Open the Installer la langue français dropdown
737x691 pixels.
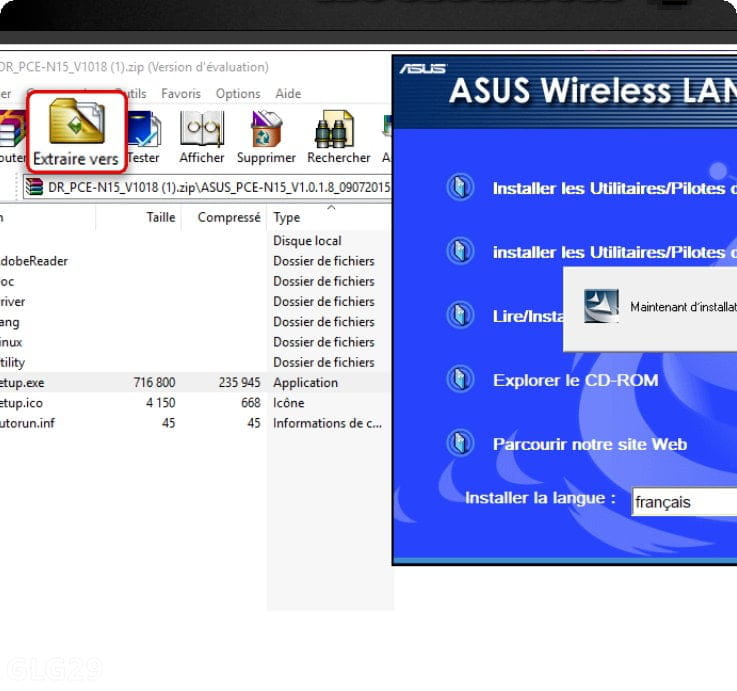coord(684,502)
